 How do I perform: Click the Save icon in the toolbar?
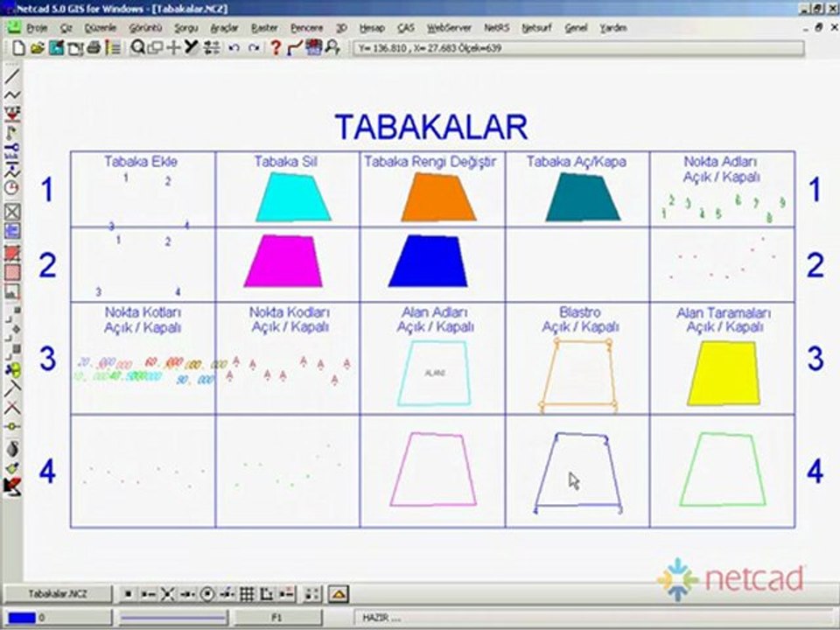[x=56, y=48]
